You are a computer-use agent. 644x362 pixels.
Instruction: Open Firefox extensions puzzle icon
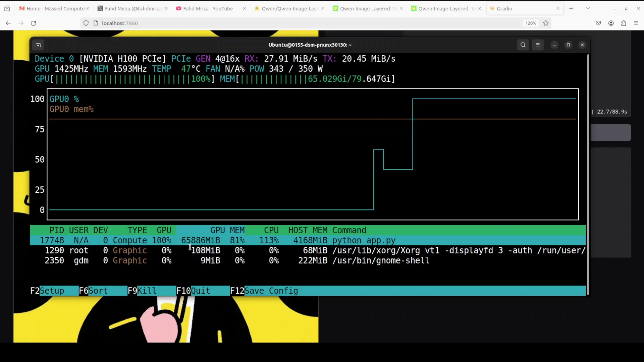(624, 23)
